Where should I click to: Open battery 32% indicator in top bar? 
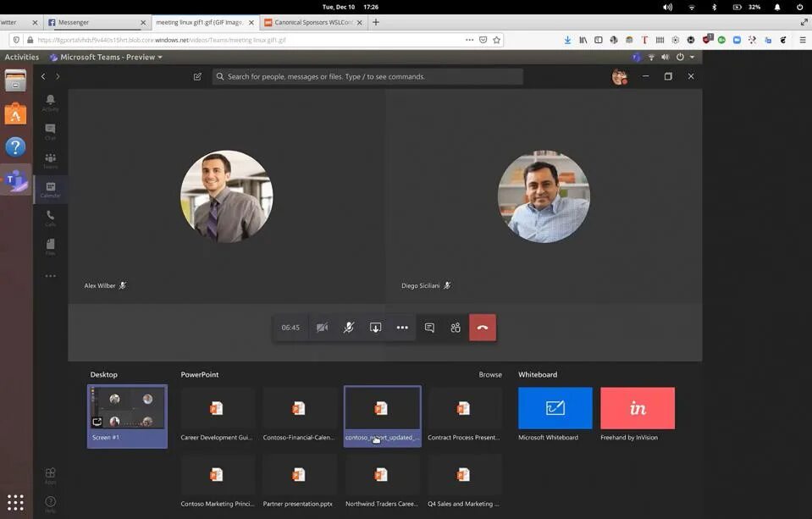(x=747, y=8)
